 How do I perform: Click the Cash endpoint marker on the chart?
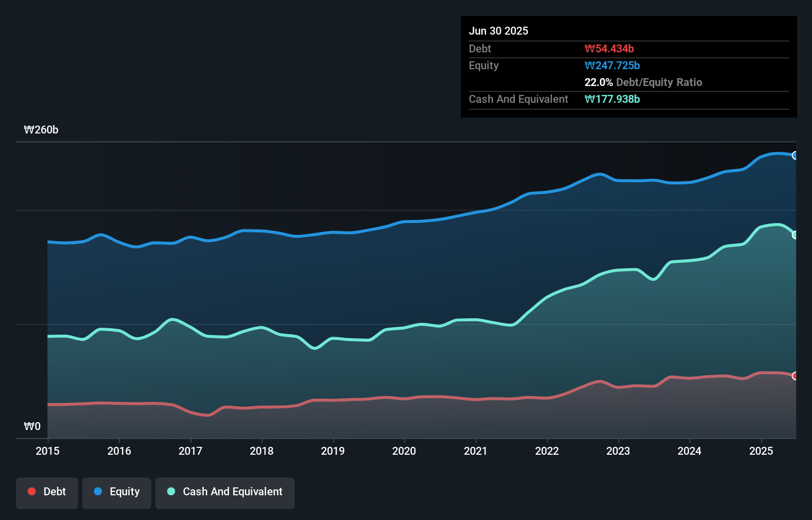pos(795,235)
